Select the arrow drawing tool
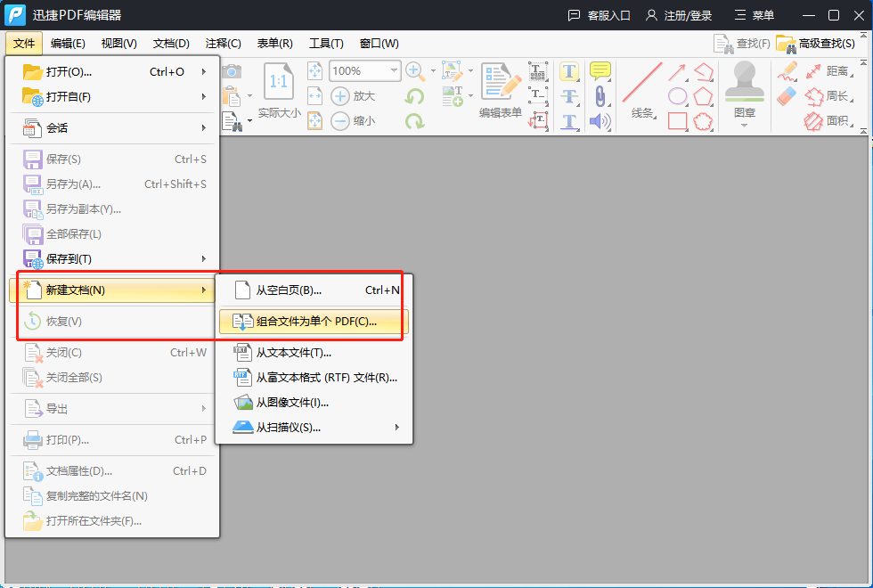873x588 pixels. (x=677, y=71)
